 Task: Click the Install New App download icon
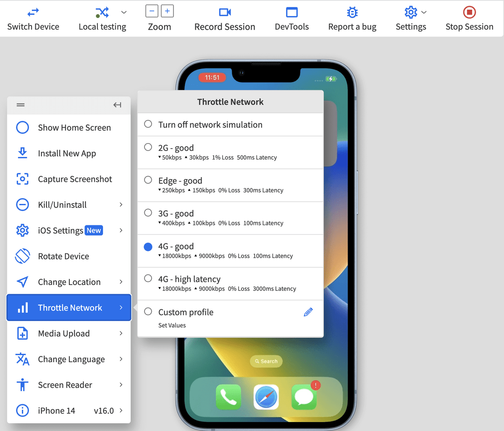(x=22, y=153)
